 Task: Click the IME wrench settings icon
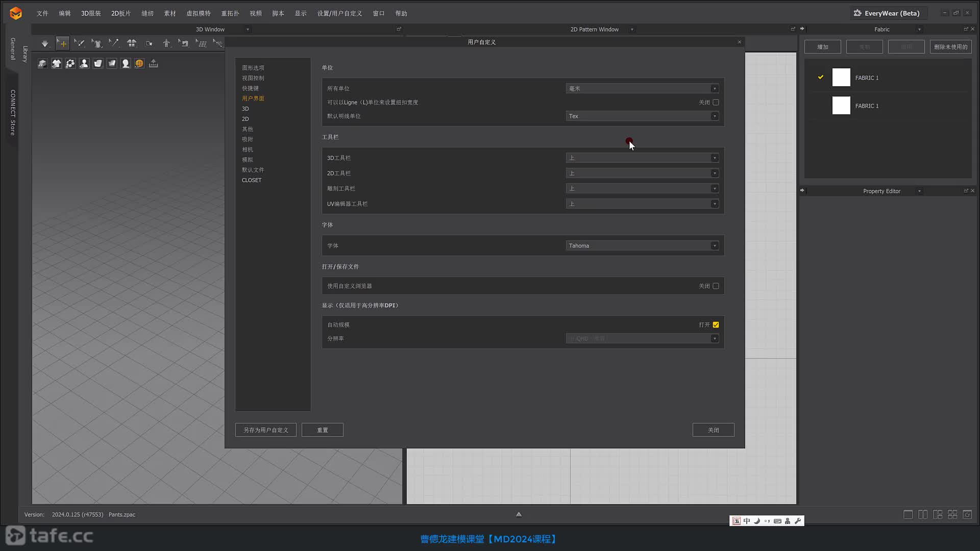(798, 521)
